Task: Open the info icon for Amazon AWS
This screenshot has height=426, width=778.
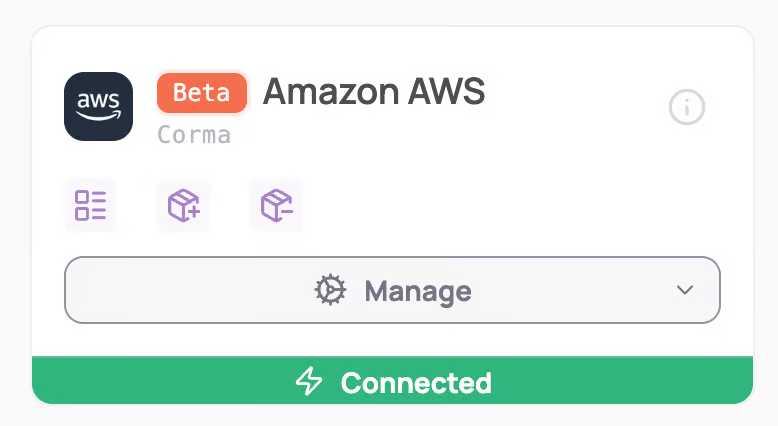Action: [x=687, y=107]
